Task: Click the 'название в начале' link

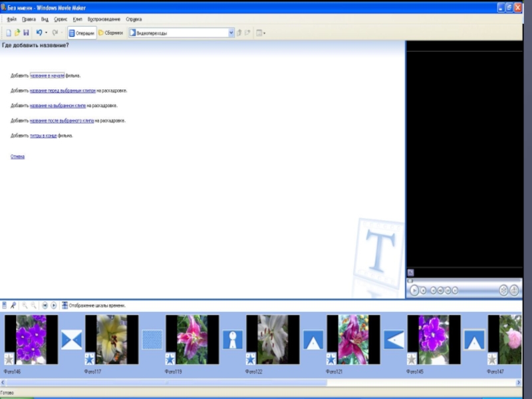Action: click(x=47, y=76)
